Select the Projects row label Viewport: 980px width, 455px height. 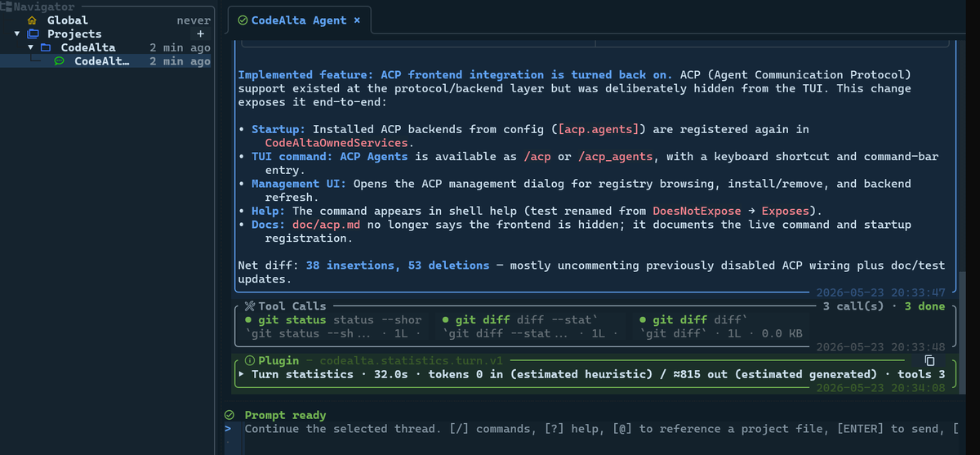coord(74,34)
